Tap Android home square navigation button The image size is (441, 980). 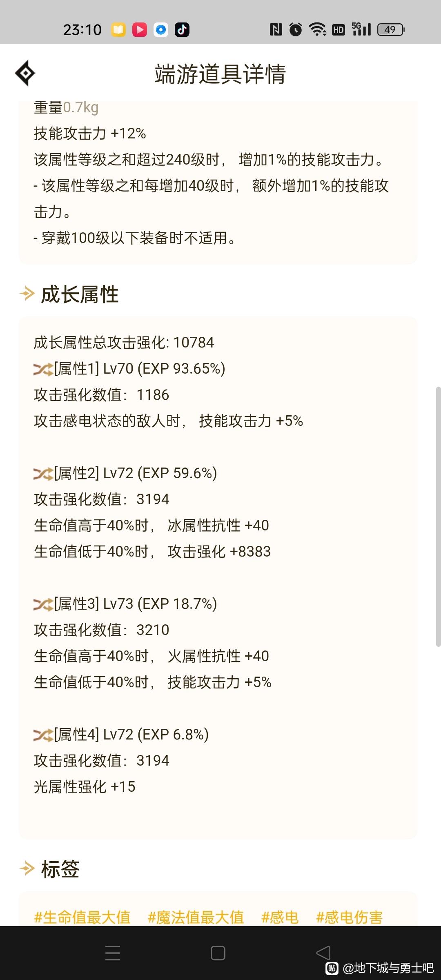click(218, 953)
